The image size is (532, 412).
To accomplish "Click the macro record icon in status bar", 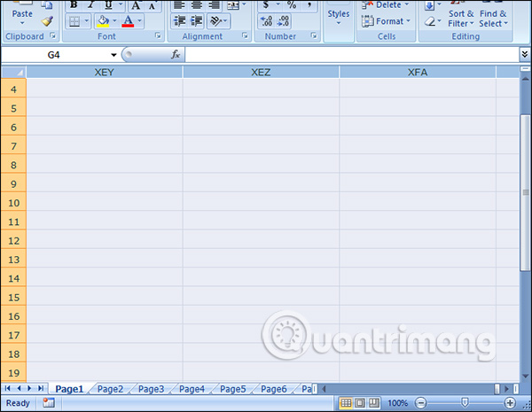I will pos(48,403).
